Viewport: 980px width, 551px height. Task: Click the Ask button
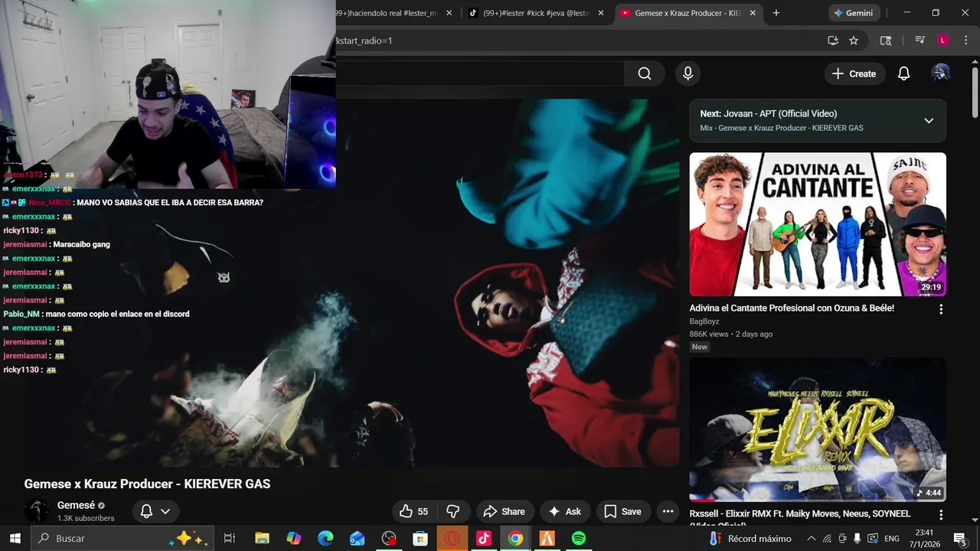565,511
